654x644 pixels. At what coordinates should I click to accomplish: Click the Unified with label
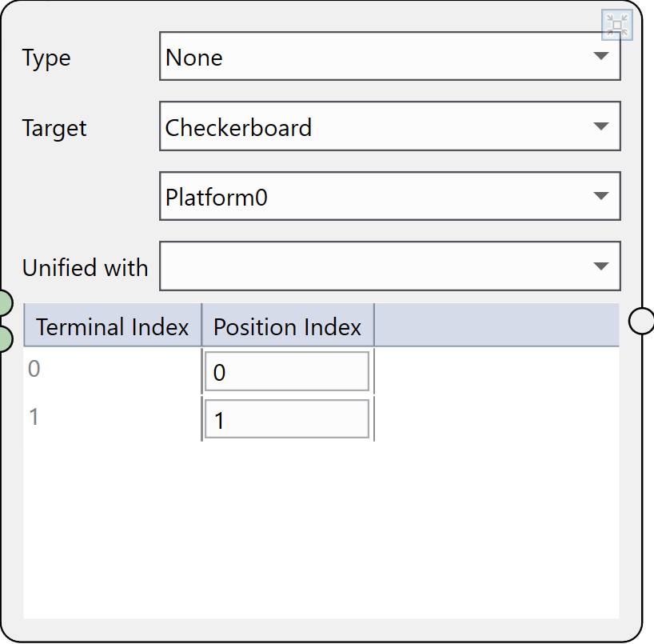coord(85,267)
